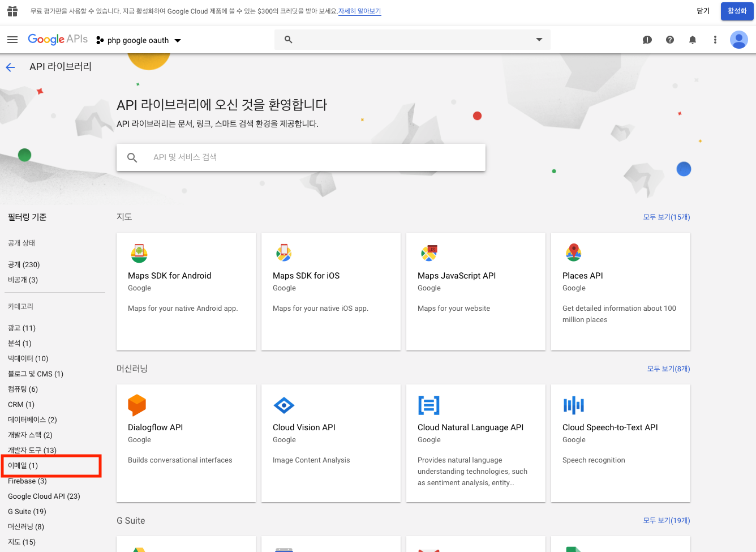Click the Places API pin icon
Screen dimensions: 756x552
pyautogui.click(x=574, y=253)
